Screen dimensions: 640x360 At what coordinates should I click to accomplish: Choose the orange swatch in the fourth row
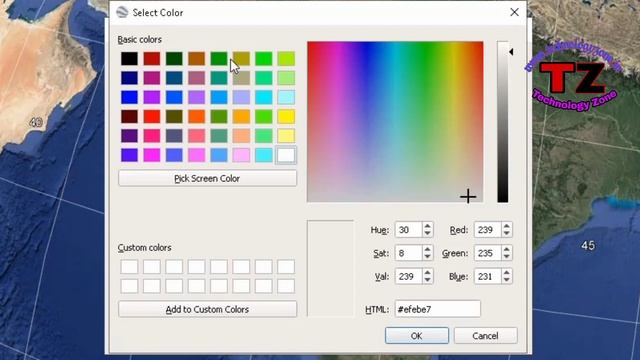point(196,117)
